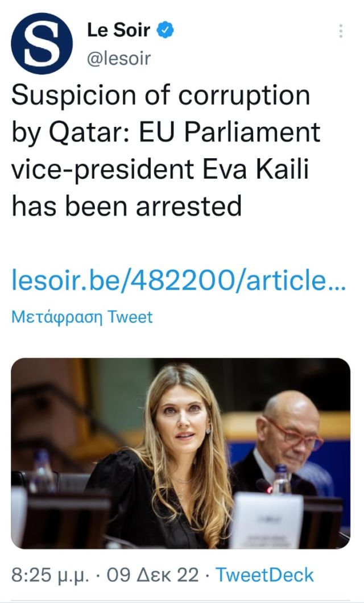
Task: Open the lesoir.be article link
Action: click(x=178, y=281)
